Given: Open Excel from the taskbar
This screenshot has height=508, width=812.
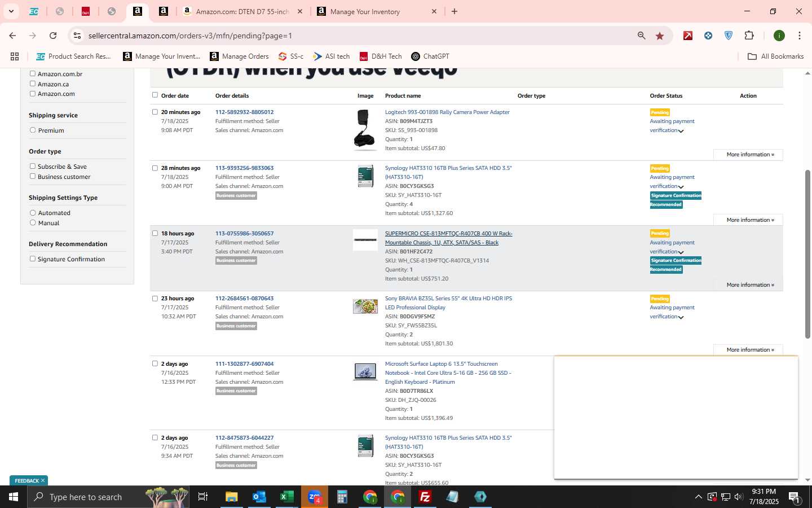Looking at the screenshot, I should [286, 497].
